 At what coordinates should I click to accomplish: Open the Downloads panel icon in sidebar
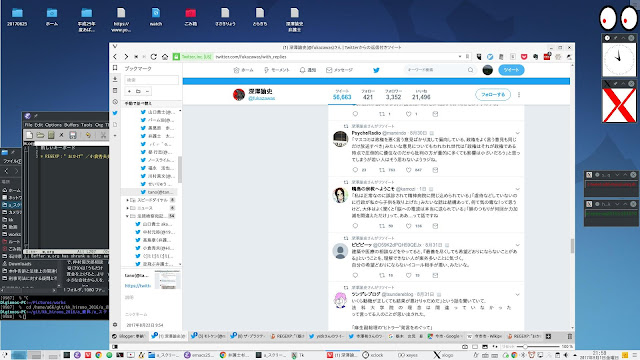click(115, 79)
